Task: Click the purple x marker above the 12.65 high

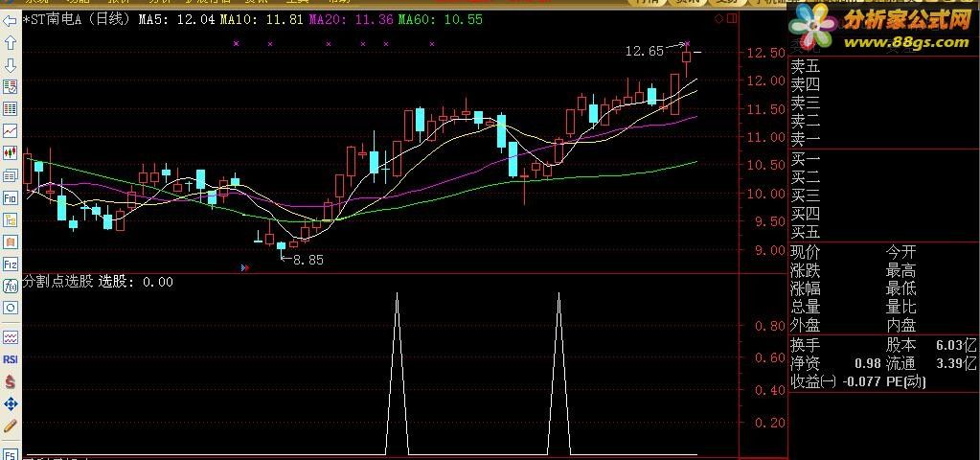Action: [x=688, y=44]
